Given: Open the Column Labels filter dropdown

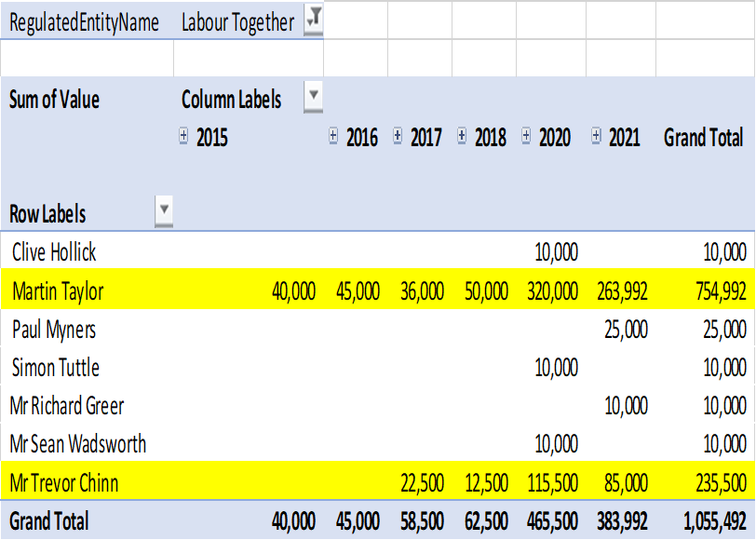Looking at the screenshot, I should (314, 98).
